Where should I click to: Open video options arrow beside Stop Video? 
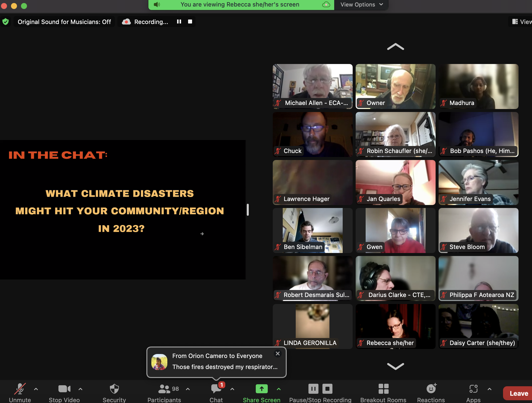tap(80, 389)
